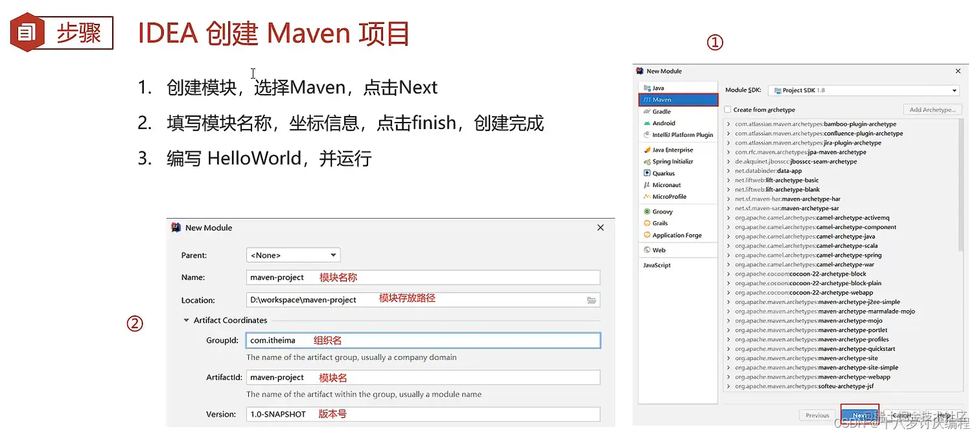This screenshot has width=980, height=436.
Task: Expand maven-archetype-webapp node
Action: pyautogui.click(x=729, y=377)
